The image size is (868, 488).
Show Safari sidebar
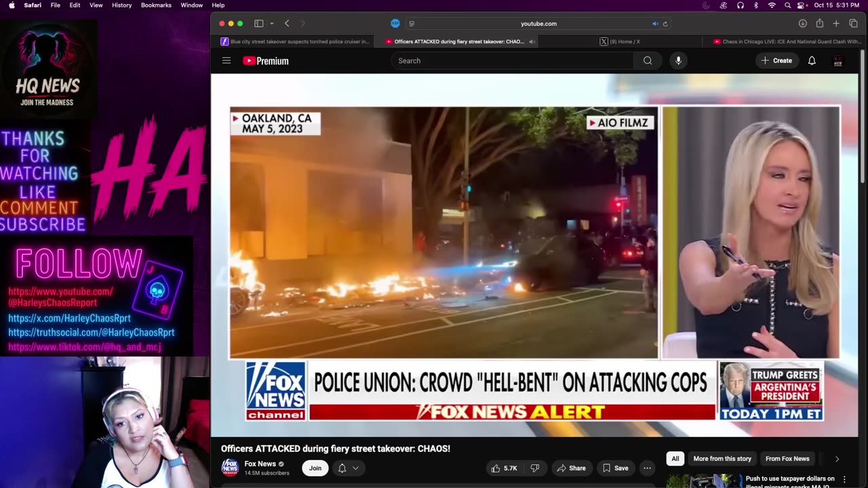(x=258, y=23)
